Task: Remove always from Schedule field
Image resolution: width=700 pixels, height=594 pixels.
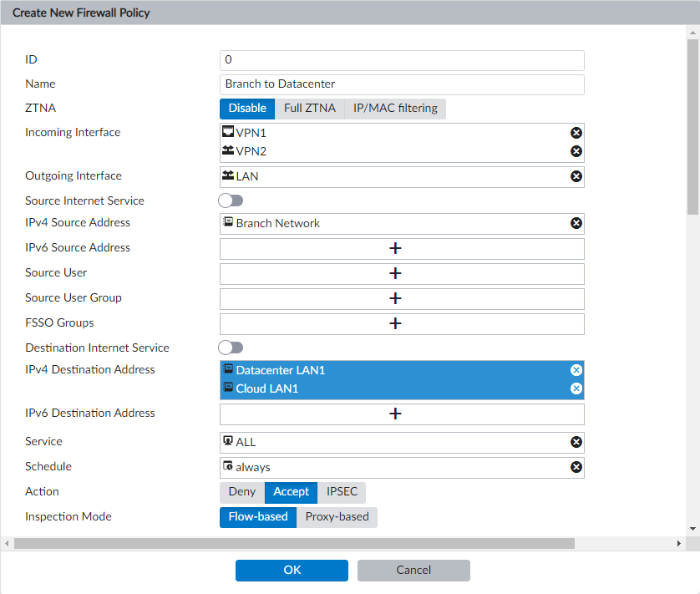Action: coord(575,467)
